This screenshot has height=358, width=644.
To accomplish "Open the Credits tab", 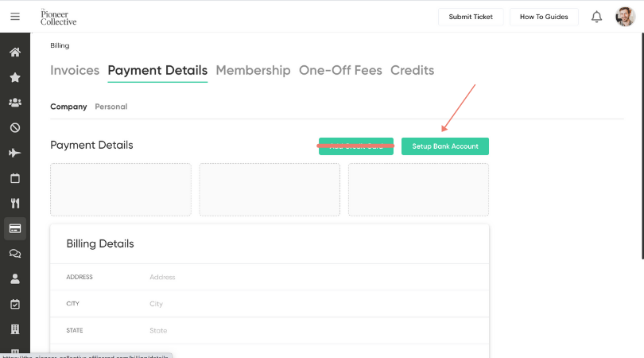I will pyautogui.click(x=412, y=70).
